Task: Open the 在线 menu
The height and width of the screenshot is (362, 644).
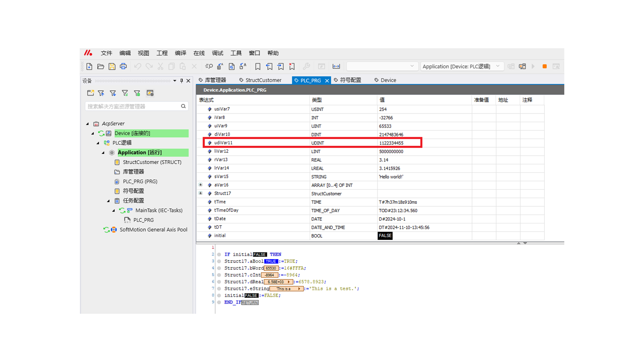Action: [x=199, y=53]
